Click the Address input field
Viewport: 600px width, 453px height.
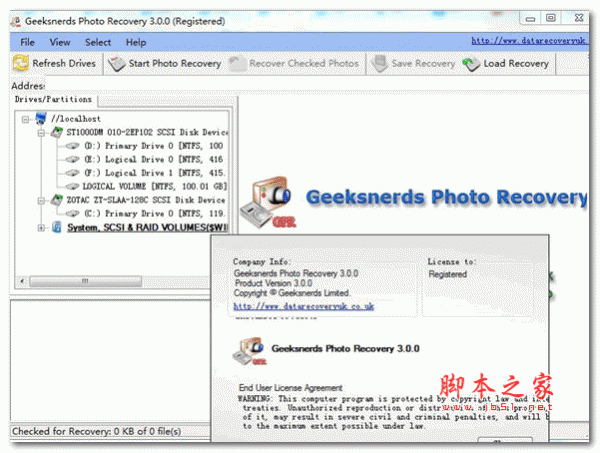[x=317, y=85]
